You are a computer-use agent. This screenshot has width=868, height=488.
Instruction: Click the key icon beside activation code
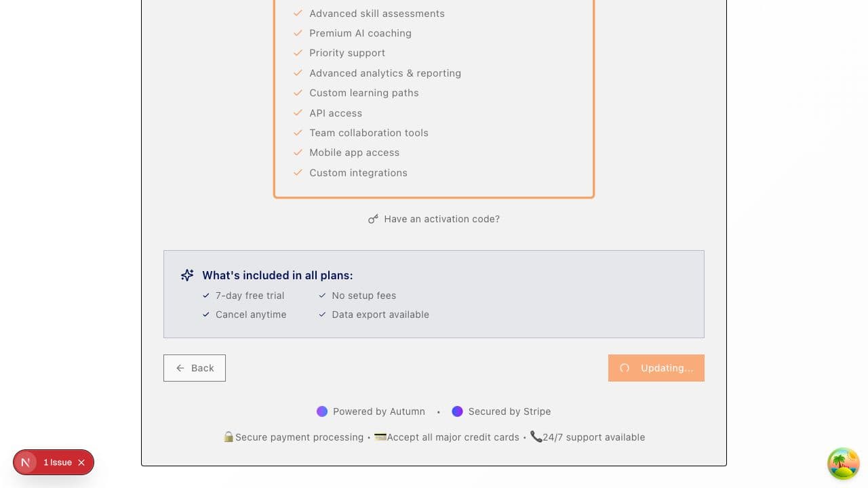pyautogui.click(x=373, y=219)
